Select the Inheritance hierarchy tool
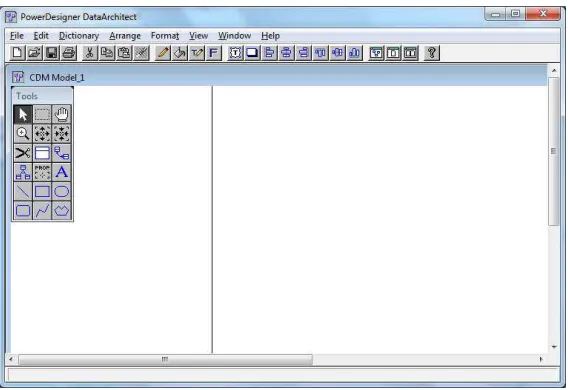 [23, 172]
